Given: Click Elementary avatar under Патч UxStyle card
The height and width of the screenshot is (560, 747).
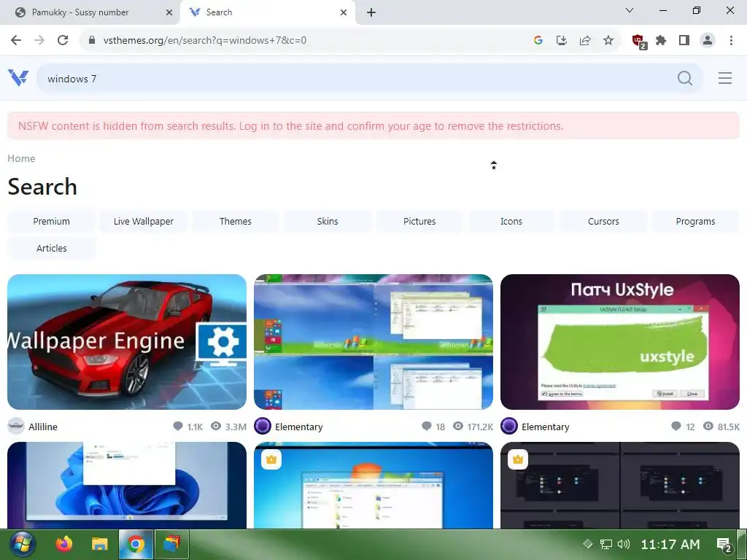Looking at the screenshot, I should [509, 426].
